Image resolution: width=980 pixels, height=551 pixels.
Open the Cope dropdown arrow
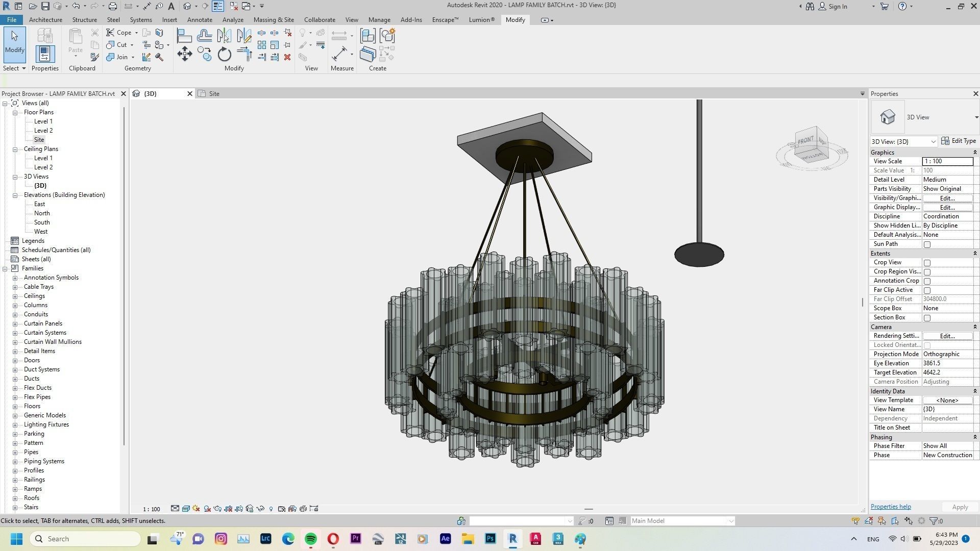coord(136,33)
